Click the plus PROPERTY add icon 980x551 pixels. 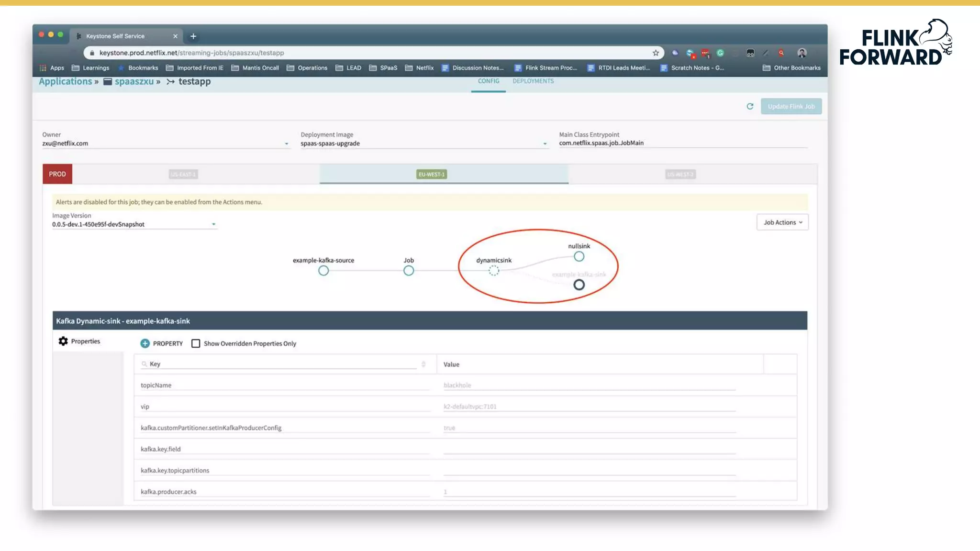point(145,343)
